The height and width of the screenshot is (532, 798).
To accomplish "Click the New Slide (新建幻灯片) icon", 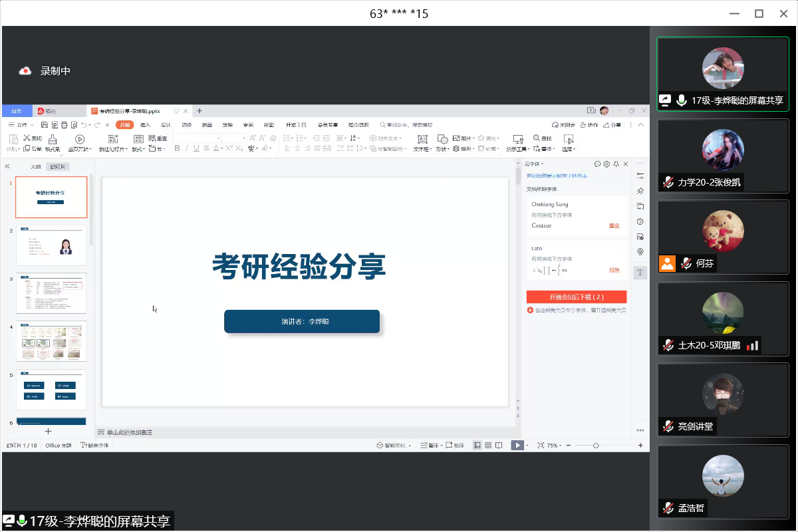I will [x=112, y=138].
